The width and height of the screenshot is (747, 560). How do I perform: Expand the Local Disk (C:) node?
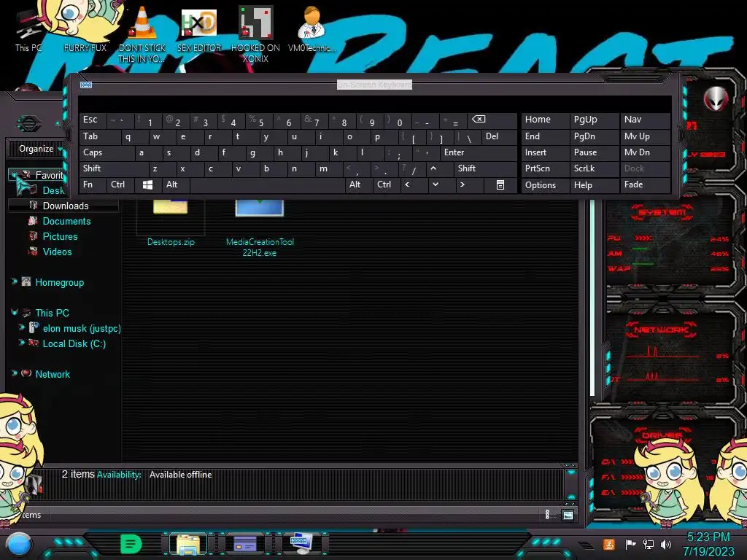[x=21, y=343]
